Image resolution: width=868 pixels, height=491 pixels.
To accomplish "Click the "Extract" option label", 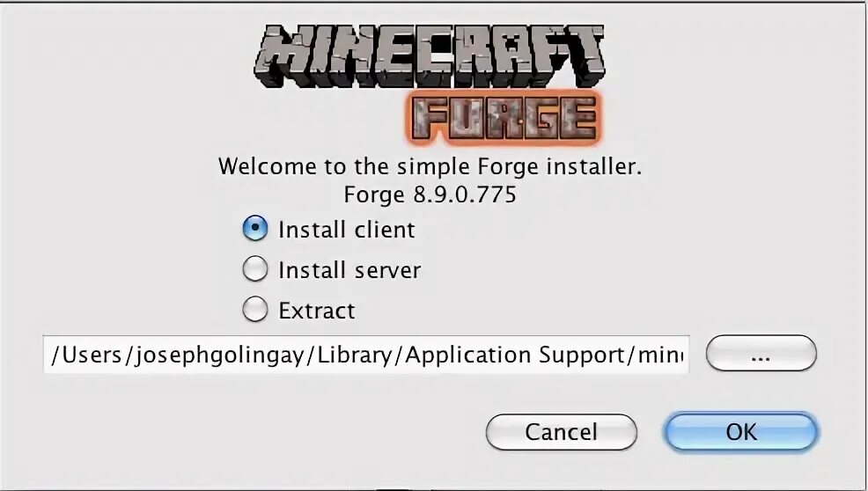I will click(317, 311).
